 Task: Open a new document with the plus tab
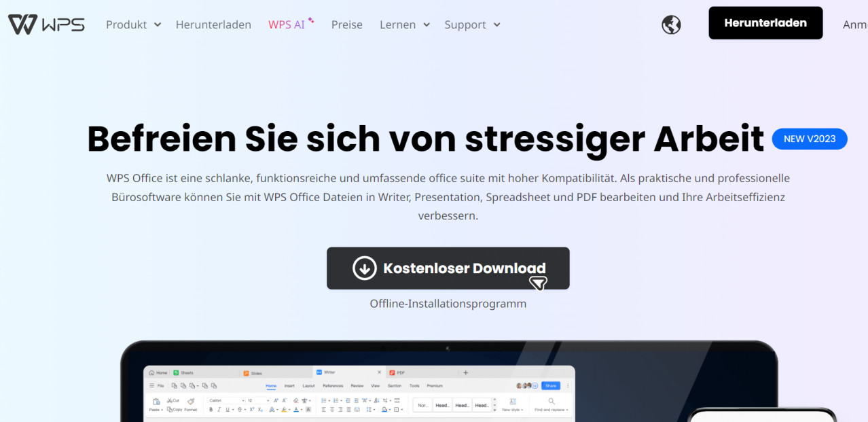pyautogui.click(x=465, y=372)
